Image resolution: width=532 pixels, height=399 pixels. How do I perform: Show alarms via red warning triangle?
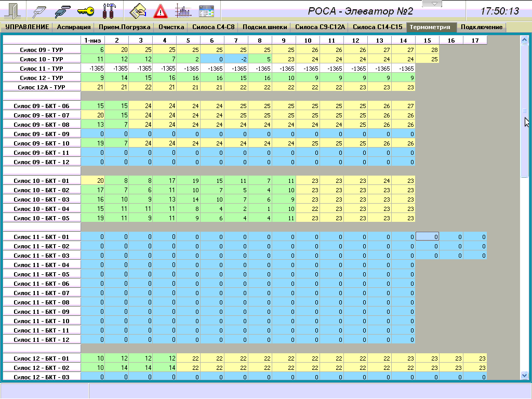[161, 10]
